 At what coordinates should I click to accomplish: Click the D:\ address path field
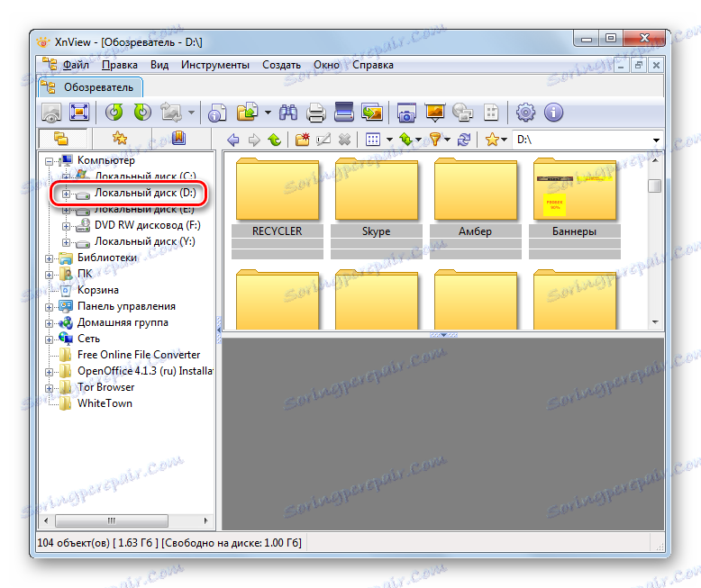[x=581, y=140]
